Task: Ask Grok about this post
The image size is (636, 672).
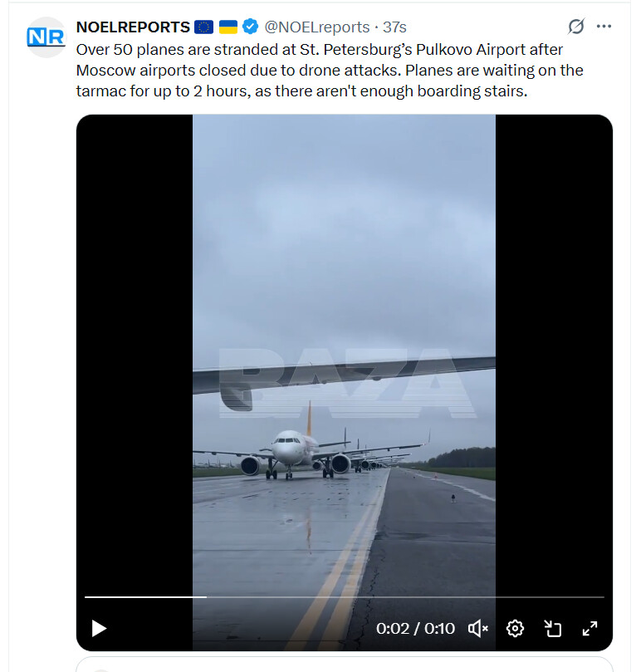Action: (576, 27)
